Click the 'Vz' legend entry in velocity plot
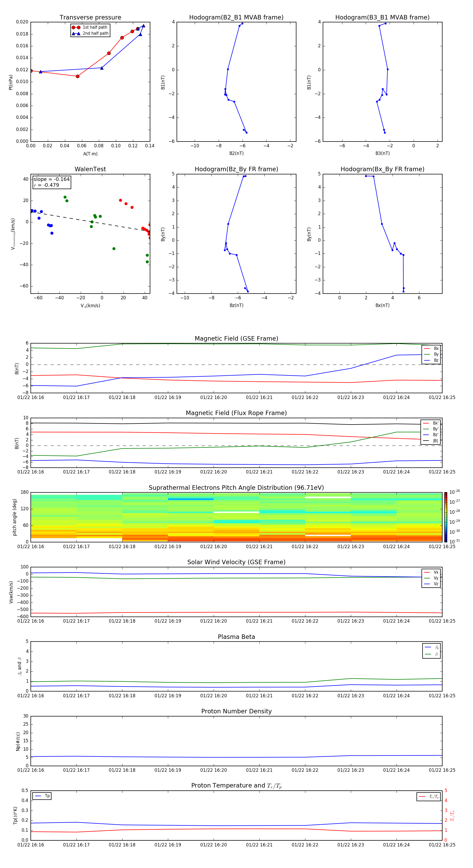 [431, 584]
